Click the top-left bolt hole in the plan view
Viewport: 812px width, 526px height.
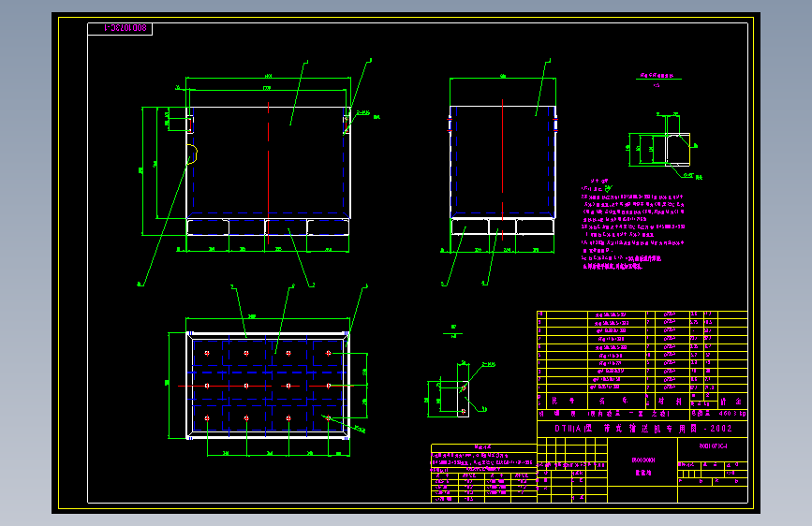coord(207,353)
